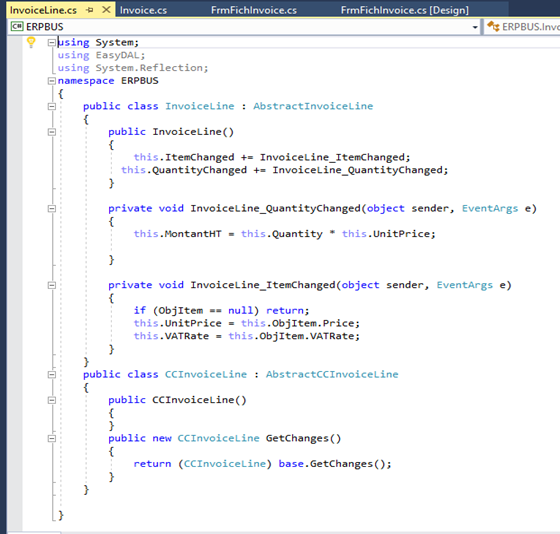This screenshot has width=560, height=534.
Task: Collapse the GetChanges method block
Action: (52, 439)
